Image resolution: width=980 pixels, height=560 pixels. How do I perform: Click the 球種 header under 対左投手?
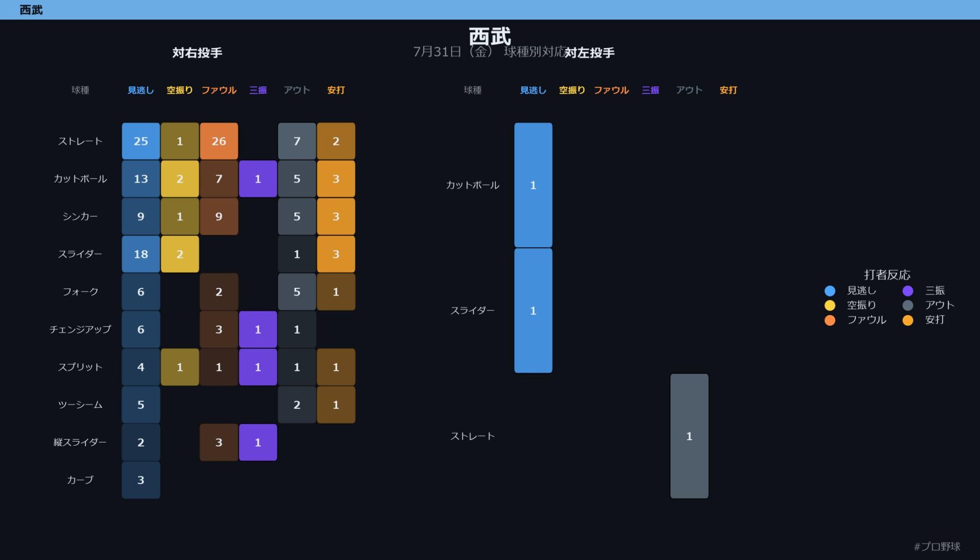click(x=473, y=90)
